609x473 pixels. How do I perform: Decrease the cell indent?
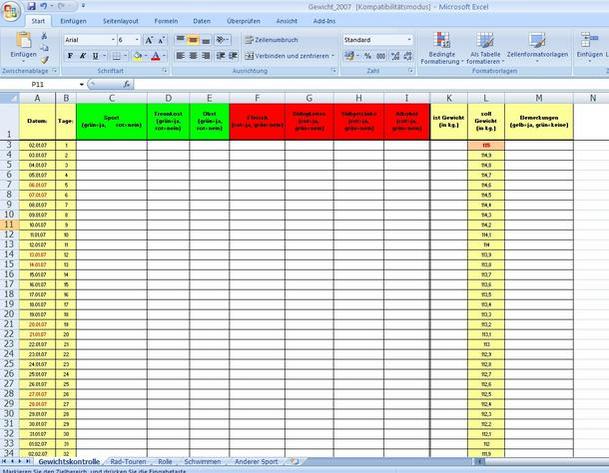pos(221,56)
